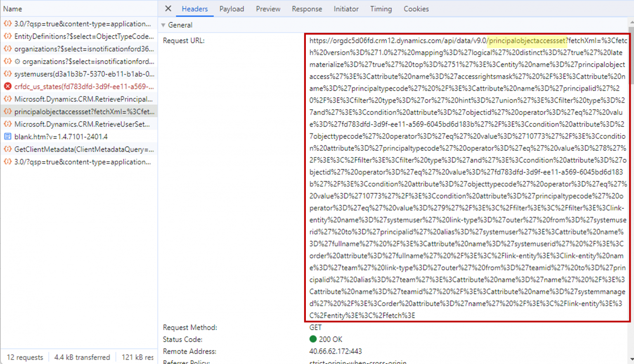Open the Initiator tab
Image resolution: width=634 pixels, height=364 pixels.
(x=346, y=9)
